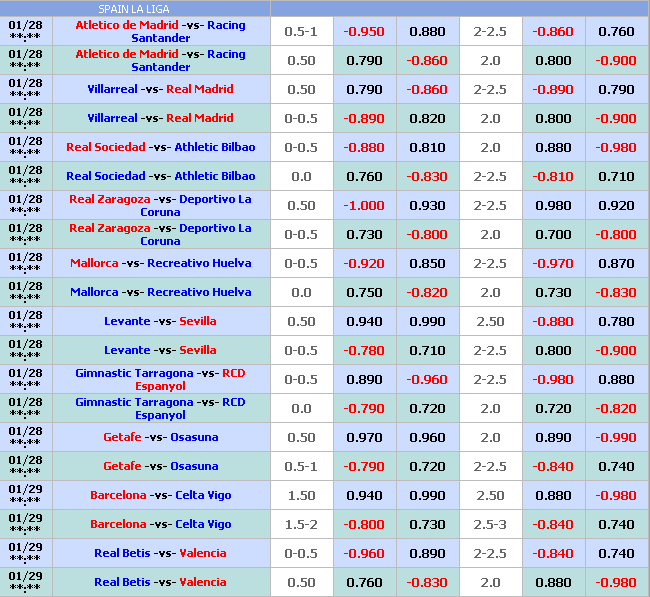
Task: Open Villarreal vs Real Madrid match with 0.50 handicap
Action: pos(160,89)
